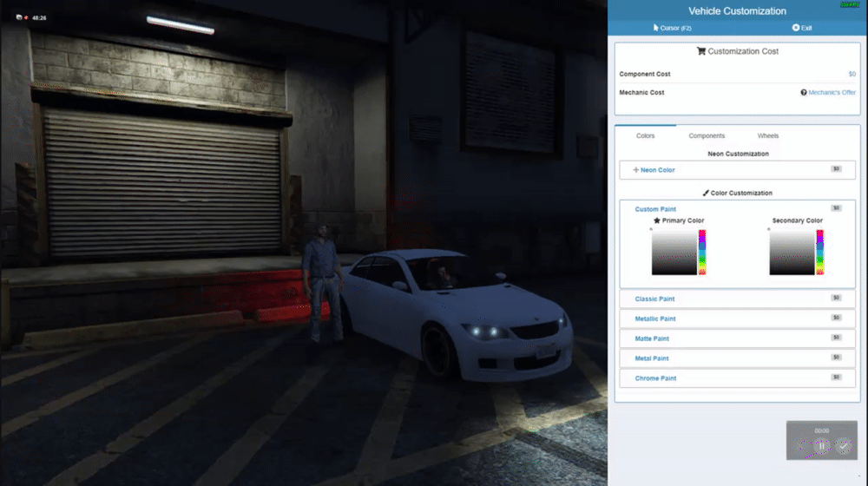This screenshot has height=486, width=868.
Task: Pick a hue on Secondary Color hue strip
Action: click(820, 253)
